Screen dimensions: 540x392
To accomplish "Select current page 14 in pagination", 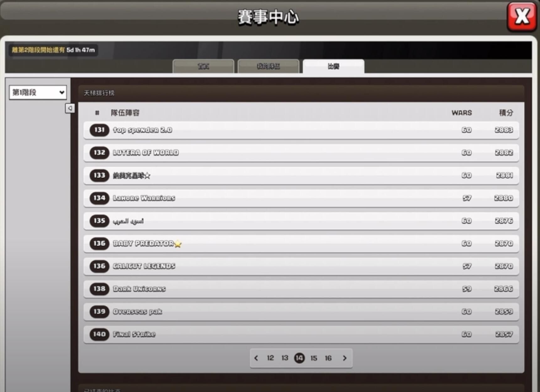I will 299,358.
